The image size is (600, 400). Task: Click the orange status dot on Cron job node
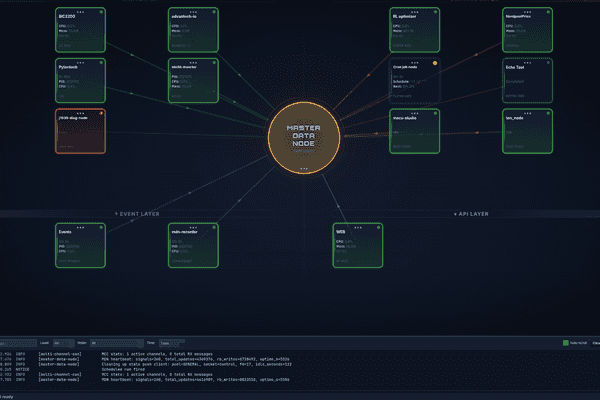pyautogui.click(x=435, y=63)
